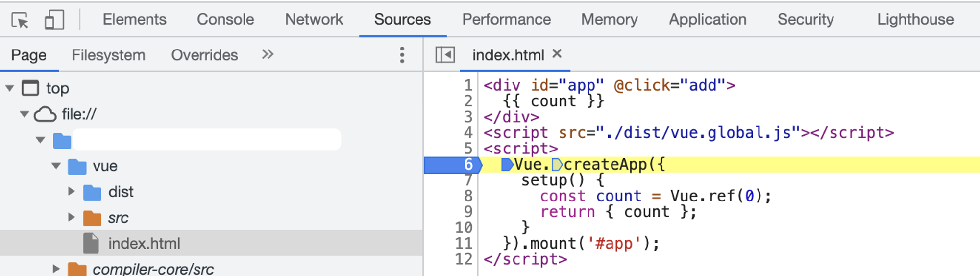The height and width of the screenshot is (276, 980).
Task: Set a breakpoint on line 9
Action: [468, 212]
